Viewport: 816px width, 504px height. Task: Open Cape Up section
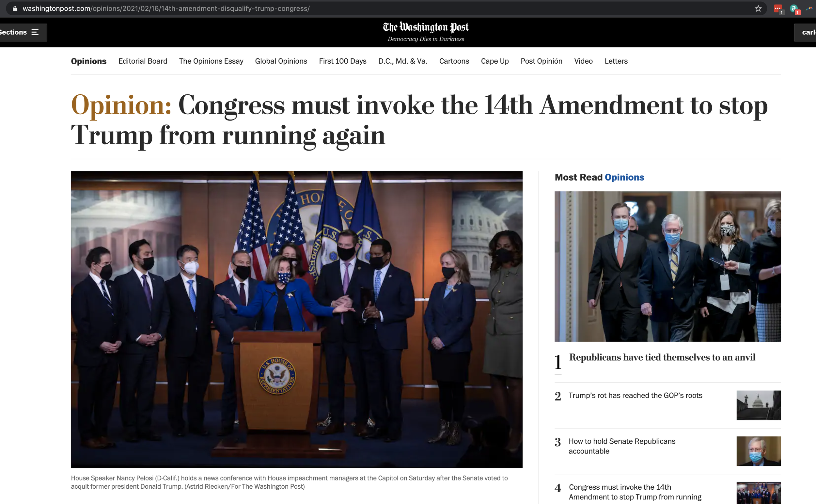click(495, 61)
